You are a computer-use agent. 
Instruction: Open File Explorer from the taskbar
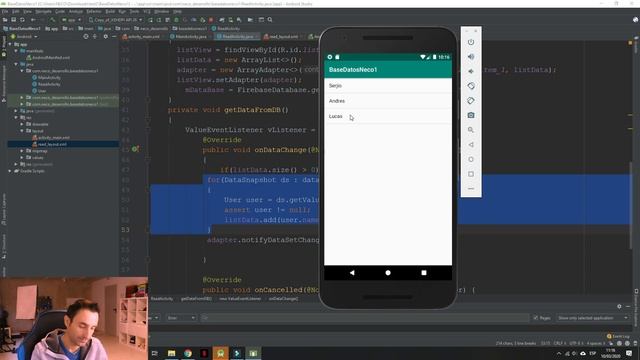click(171, 353)
